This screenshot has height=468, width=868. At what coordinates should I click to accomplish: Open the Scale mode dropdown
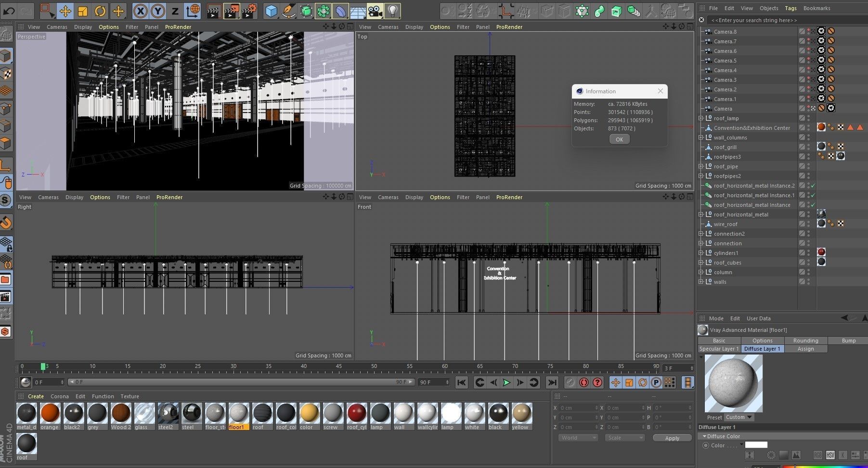[624, 438]
